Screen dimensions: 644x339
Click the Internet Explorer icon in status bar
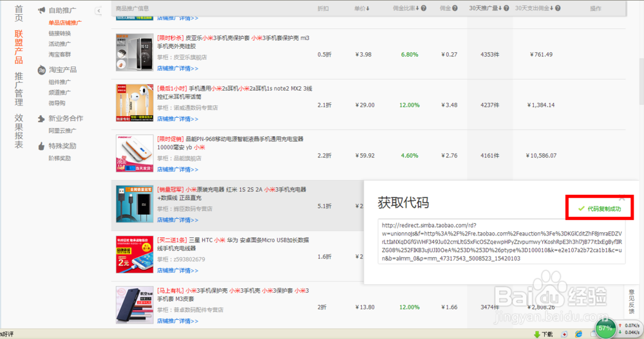pyautogui.click(x=579, y=334)
